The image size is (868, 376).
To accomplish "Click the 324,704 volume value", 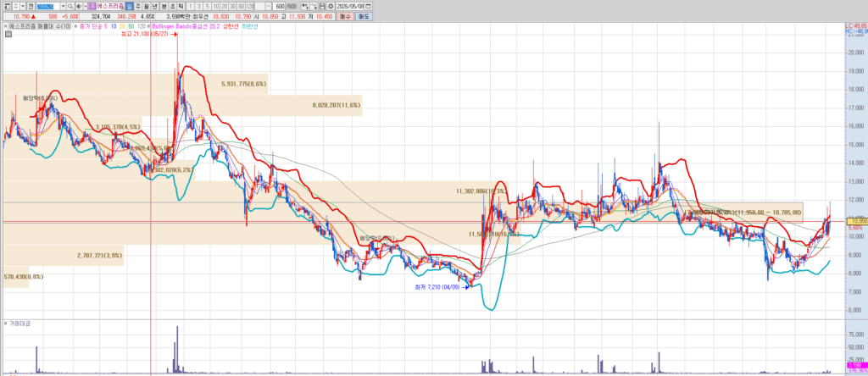I will tap(101, 17).
